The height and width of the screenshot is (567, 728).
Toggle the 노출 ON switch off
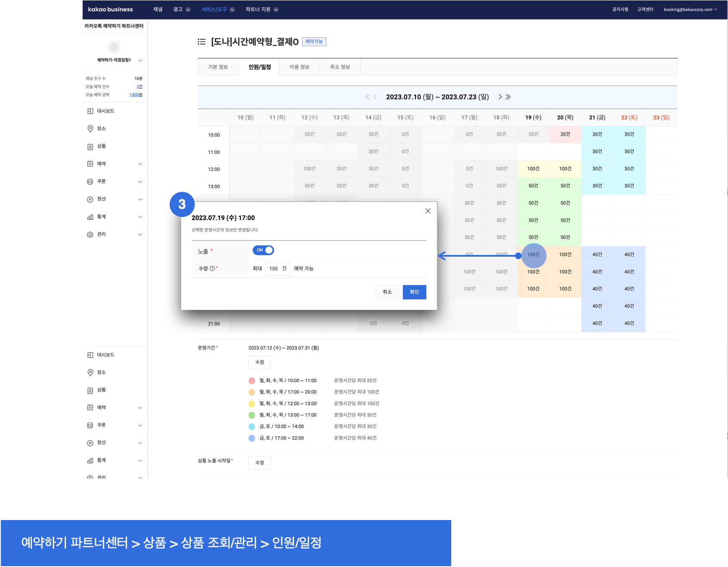click(263, 250)
